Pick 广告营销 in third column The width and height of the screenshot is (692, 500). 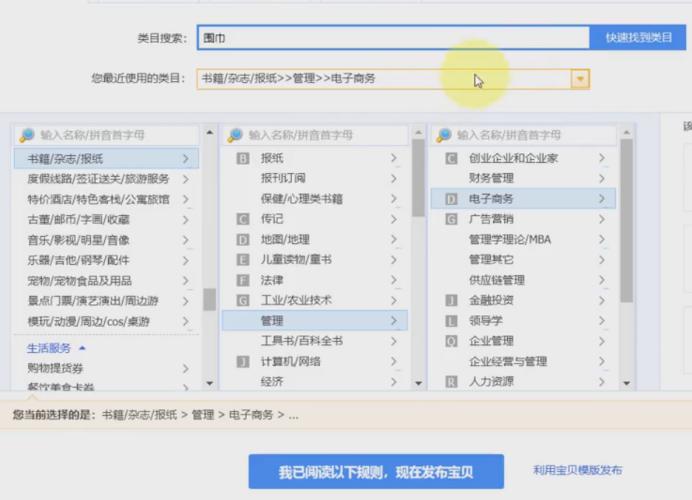tap(523, 219)
